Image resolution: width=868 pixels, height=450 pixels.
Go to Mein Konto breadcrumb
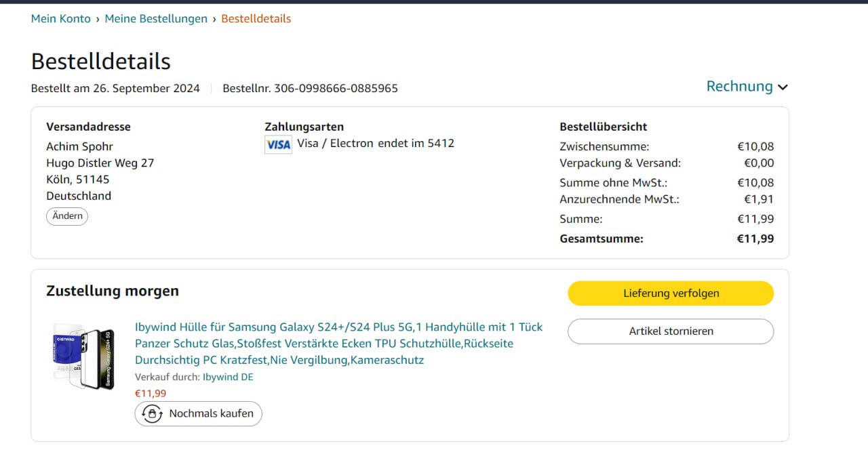click(x=61, y=19)
